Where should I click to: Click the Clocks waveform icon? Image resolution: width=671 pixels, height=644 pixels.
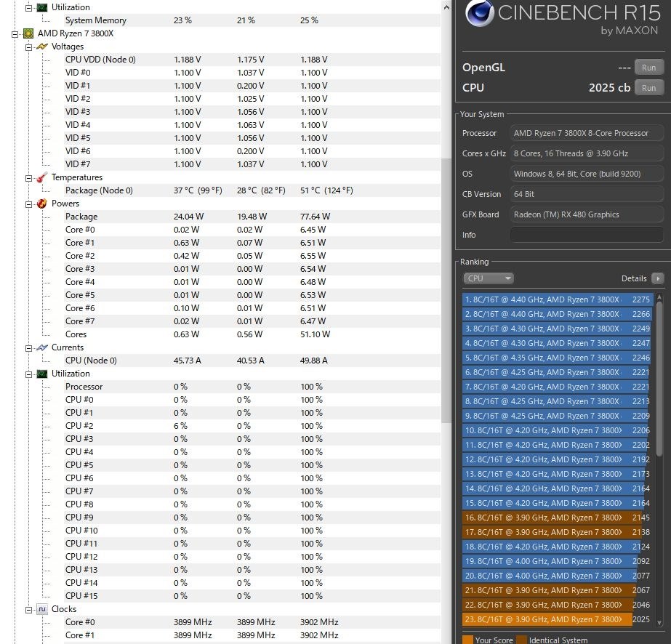(42, 609)
